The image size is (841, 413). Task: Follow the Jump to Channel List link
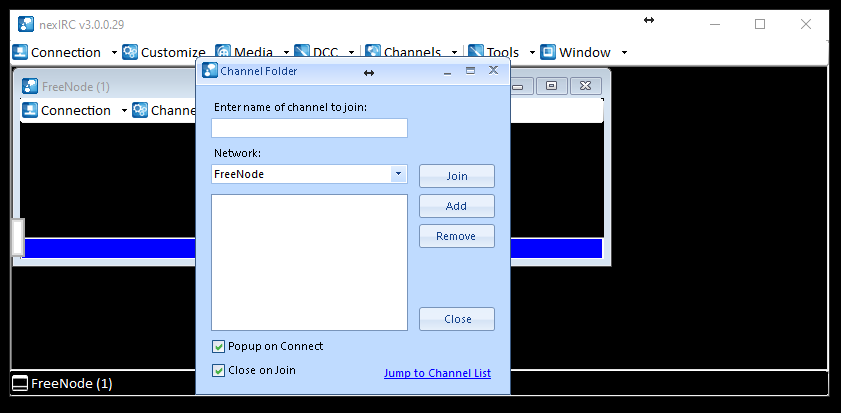(x=437, y=373)
